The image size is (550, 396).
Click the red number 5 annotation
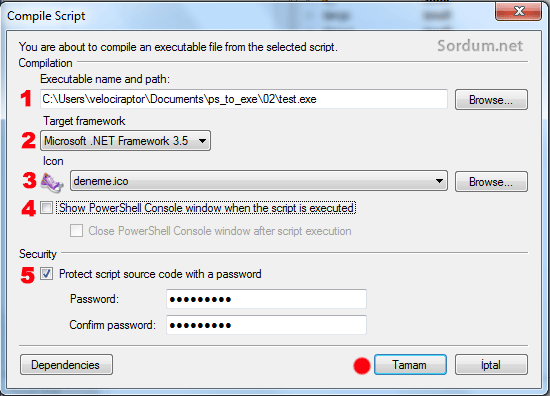point(28,275)
